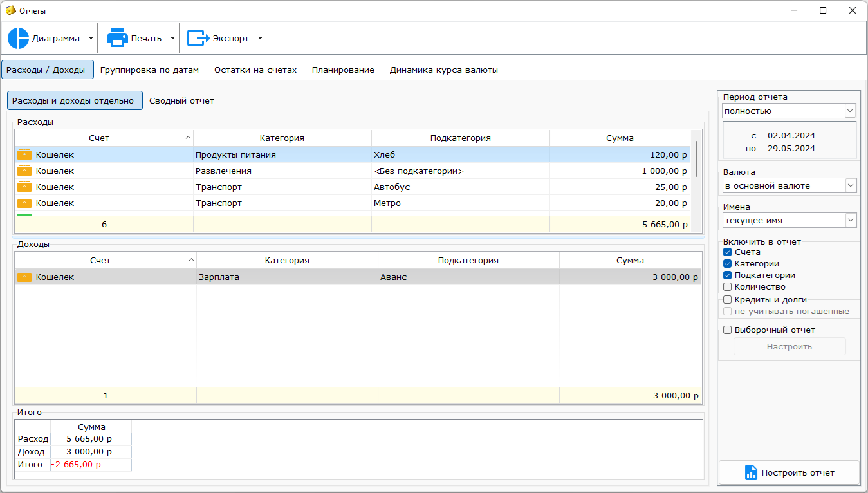Select the Продукты питания cell
Image resolution: width=868 pixels, height=493 pixels.
click(x=282, y=154)
